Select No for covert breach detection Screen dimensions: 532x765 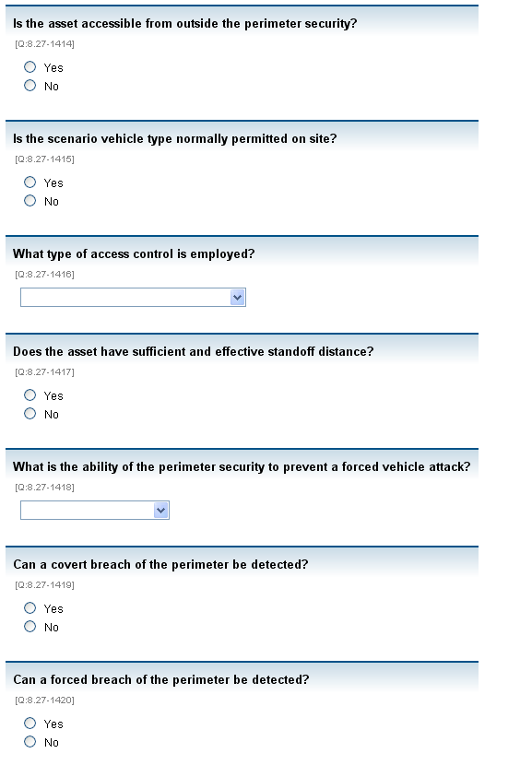pos(30,626)
